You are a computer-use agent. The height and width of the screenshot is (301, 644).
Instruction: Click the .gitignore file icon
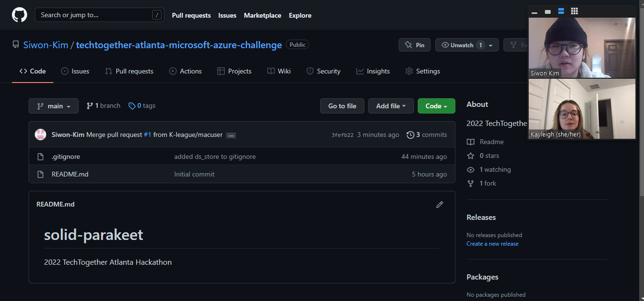pyautogui.click(x=40, y=156)
